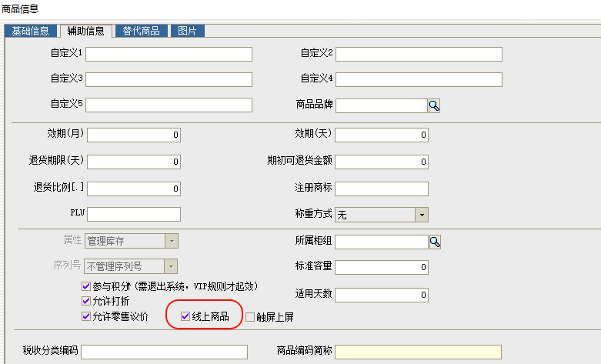Enable the 触屏上屏 checkbox
Screen dimensions: 601x364
[x=250, y=316]
